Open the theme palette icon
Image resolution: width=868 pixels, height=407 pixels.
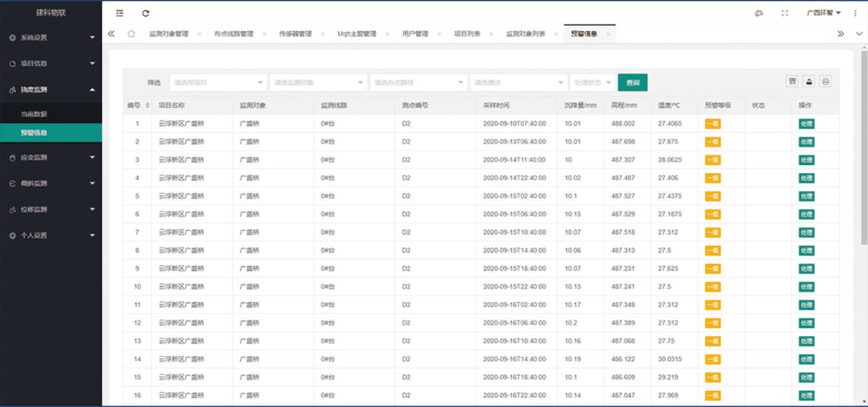coord(759,13)
